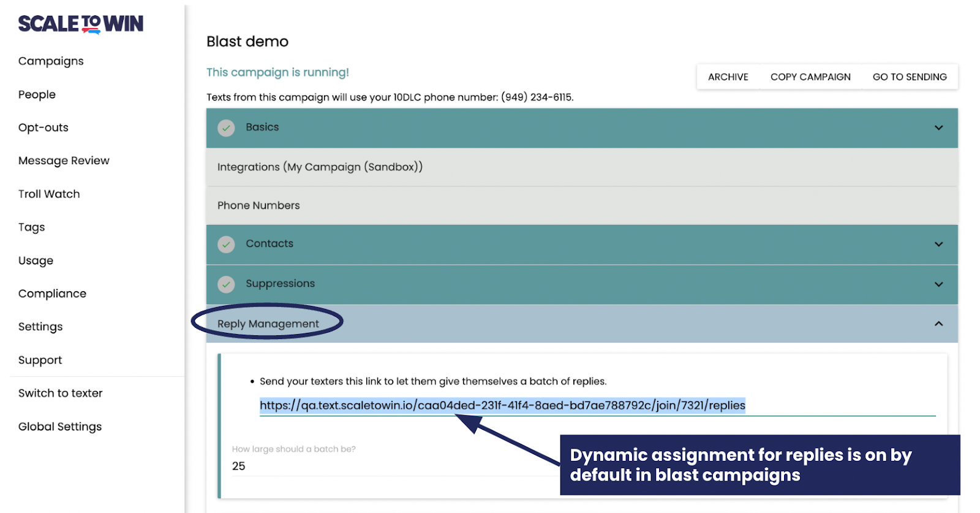The image size is (980, 513).
Task: Navigate to Tags
Action: pos(32,227)
